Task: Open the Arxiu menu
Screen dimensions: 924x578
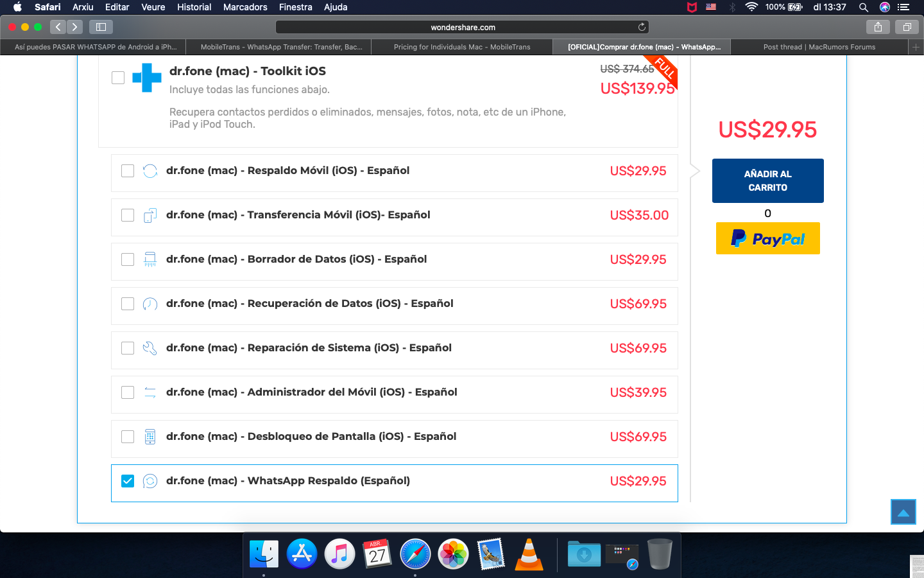Action: pos(83,7)
